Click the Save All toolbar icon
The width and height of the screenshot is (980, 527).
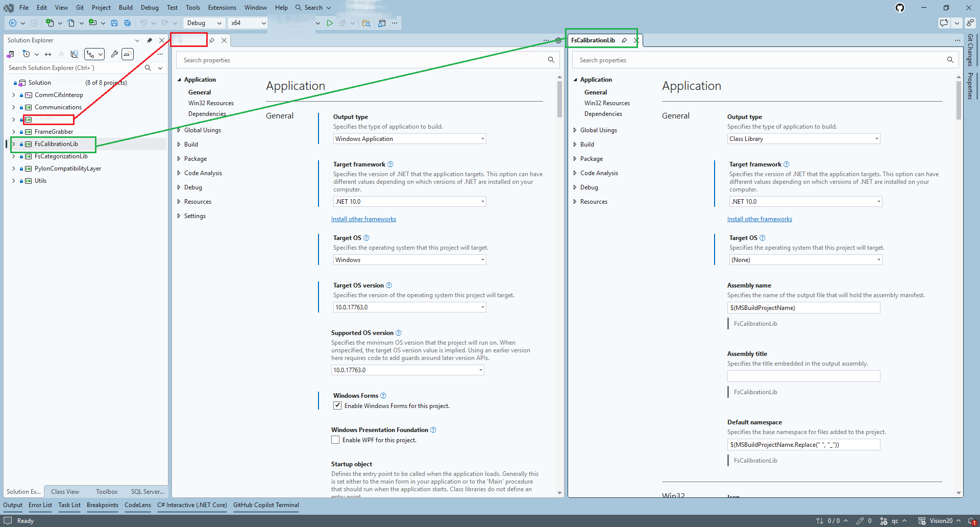[128, 23]
